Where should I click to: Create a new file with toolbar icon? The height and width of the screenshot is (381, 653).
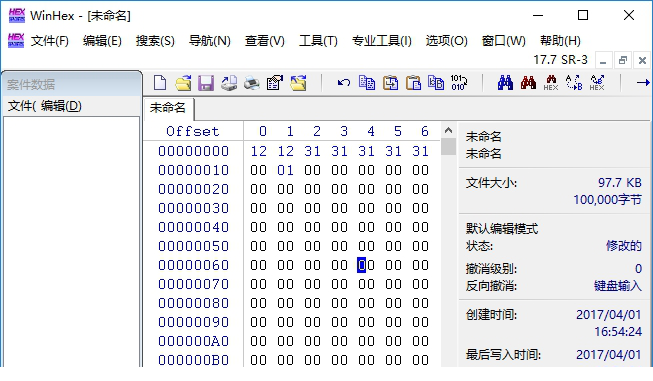click(160, 83)
